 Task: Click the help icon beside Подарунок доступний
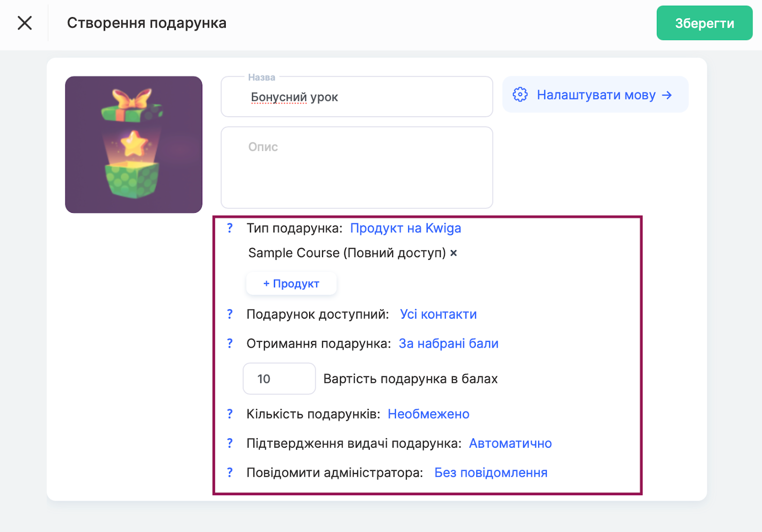click(230, 314)
